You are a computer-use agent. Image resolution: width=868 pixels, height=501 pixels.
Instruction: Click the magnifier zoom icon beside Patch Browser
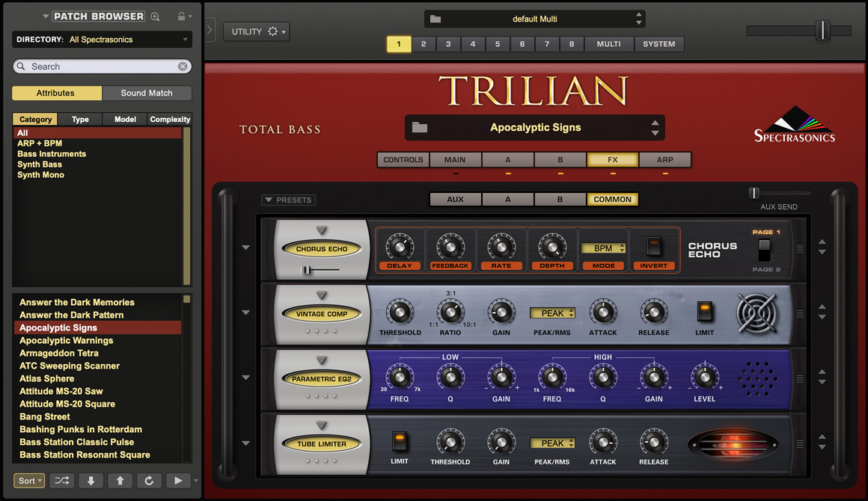click(x=153, y=15)
